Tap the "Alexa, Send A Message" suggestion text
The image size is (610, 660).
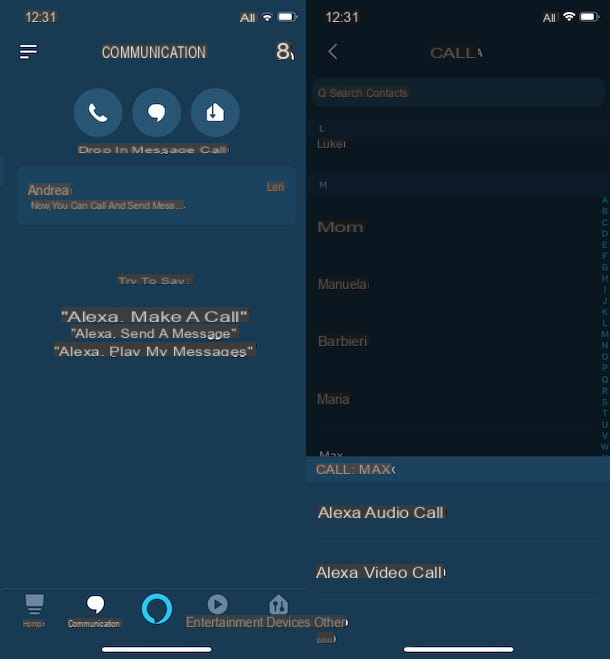154,334
